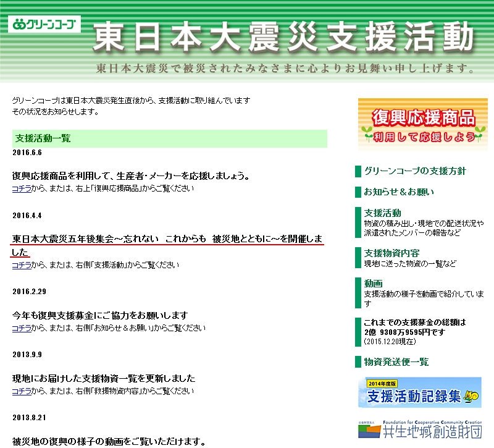Image resolution: width=494 pixels, height=448 pixels.
Task: Click the date 2016.2.29
Action: click(29, 291)
